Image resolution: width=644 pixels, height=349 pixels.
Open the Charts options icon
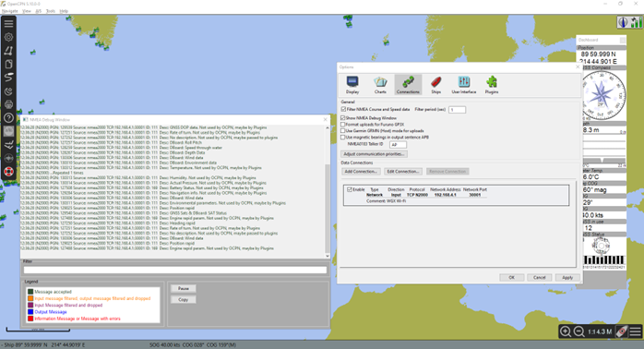point(380,85)
